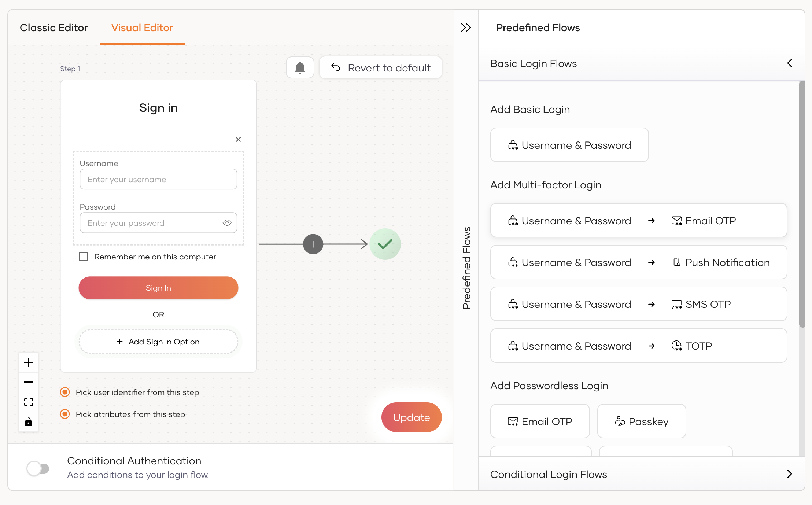The height and width of the screenshot is (505, 812).
Task: Click envelope icon on passwordless Email OTP card
Action: (513, 421)
